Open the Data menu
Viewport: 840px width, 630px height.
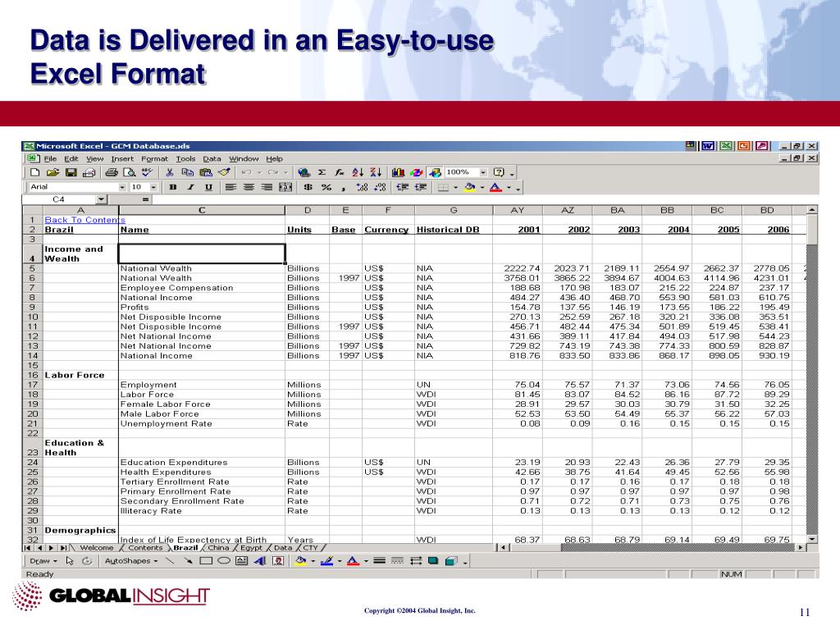[x=212, y=158]
